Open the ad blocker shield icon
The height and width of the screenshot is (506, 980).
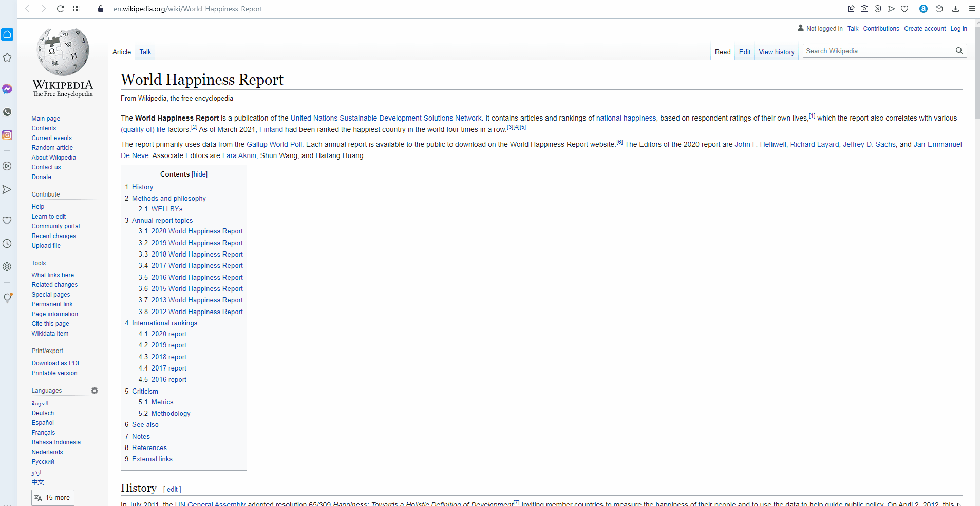(878, 9)
